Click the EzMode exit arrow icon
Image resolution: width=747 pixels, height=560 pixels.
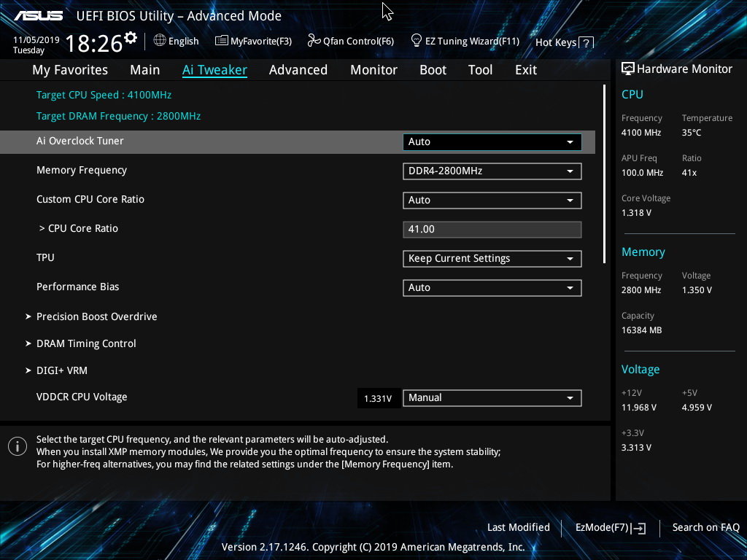(x=638, y=528)
